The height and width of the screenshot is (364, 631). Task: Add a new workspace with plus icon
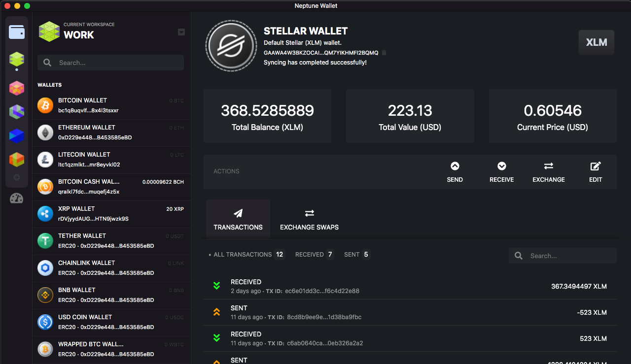[x=17, y=177]
